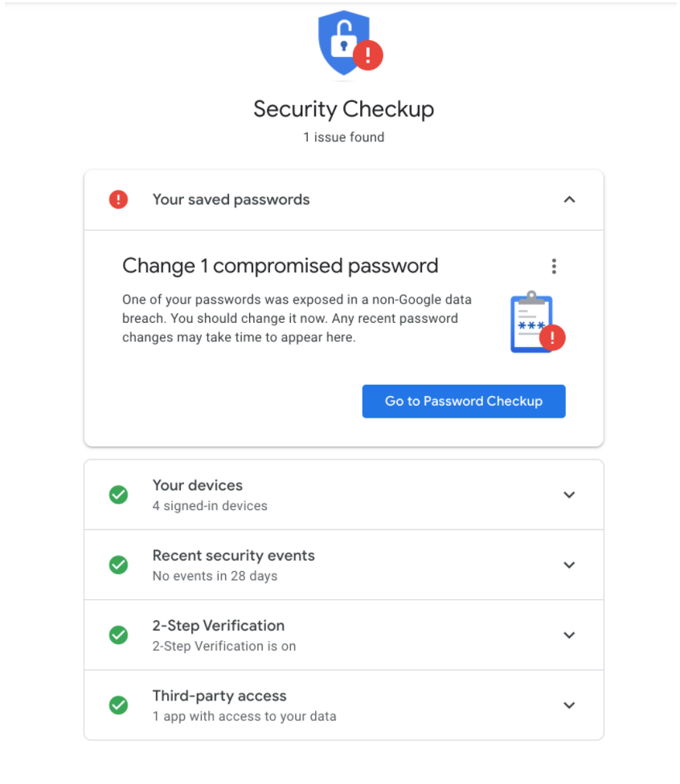
Task: Expand the 2-Step Verification section
Action: pos(569,635)
